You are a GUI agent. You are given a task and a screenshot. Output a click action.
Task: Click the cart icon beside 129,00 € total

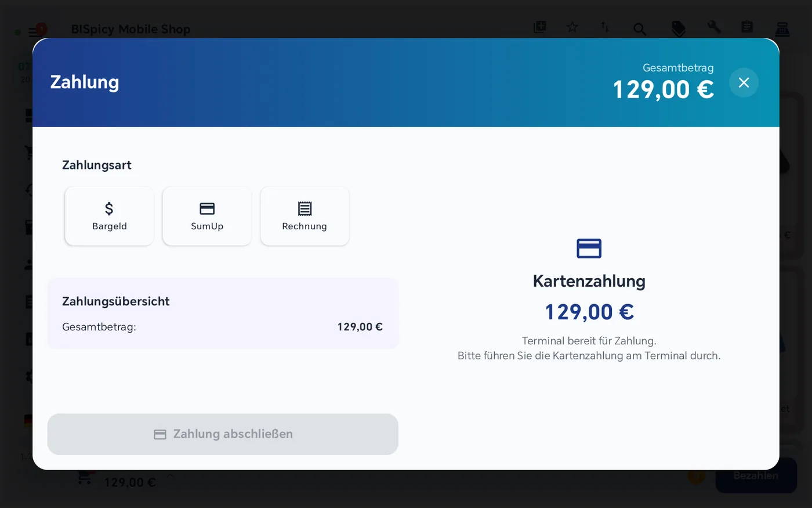click(x=85, y=477)
